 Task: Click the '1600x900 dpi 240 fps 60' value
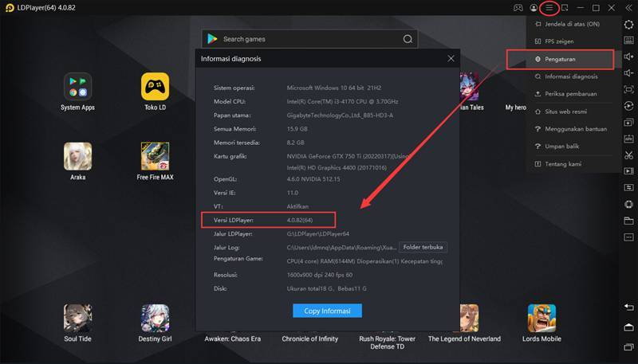point(320,275)
